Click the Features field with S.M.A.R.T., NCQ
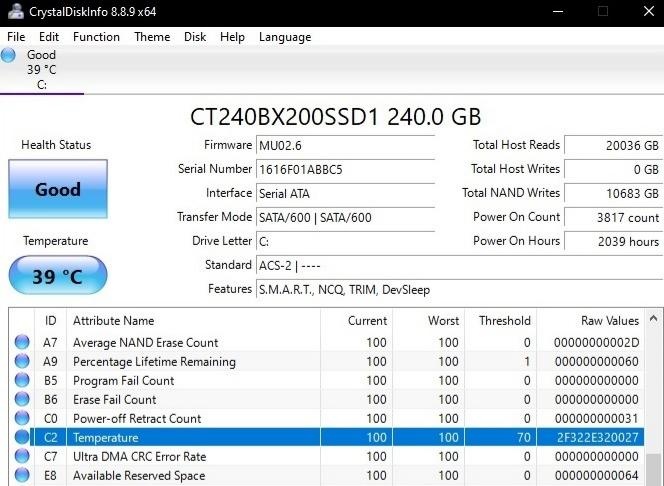Image resolution: width=664 pixels, height=486 pixels. (x=459, y=290)
